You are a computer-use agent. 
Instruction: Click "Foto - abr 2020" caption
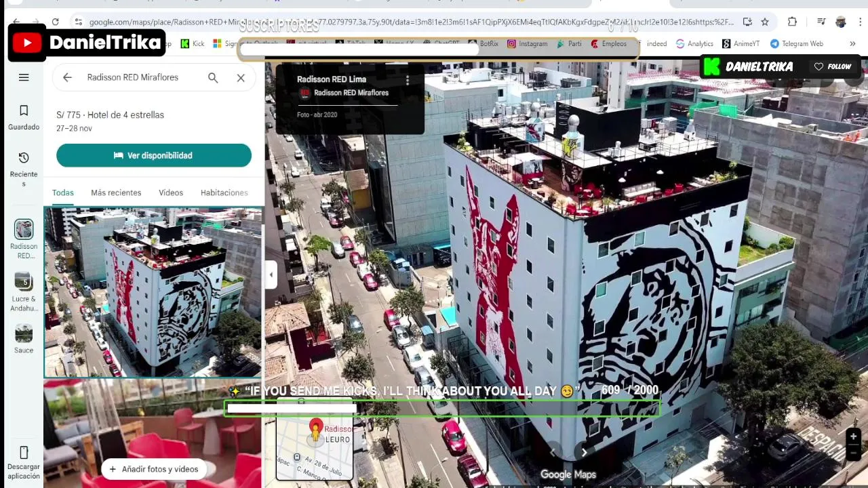pyautogui.click(x=317, y=115)
